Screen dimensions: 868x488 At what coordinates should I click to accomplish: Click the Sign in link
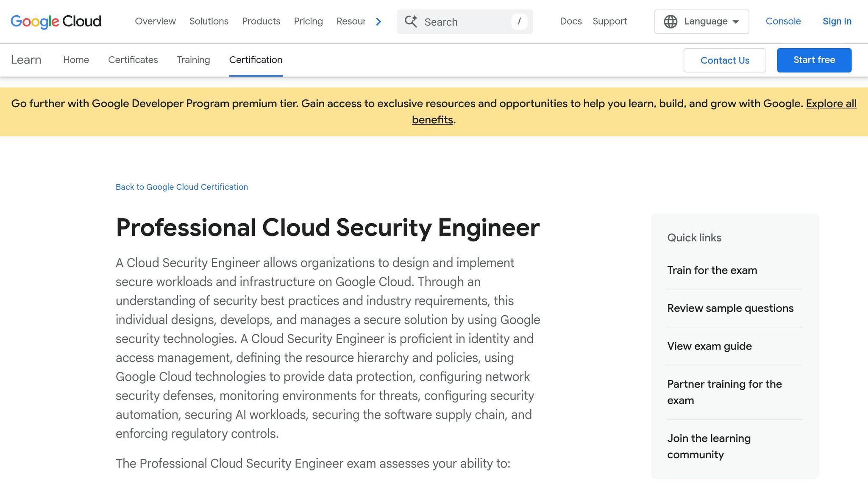tap(837, 21)
